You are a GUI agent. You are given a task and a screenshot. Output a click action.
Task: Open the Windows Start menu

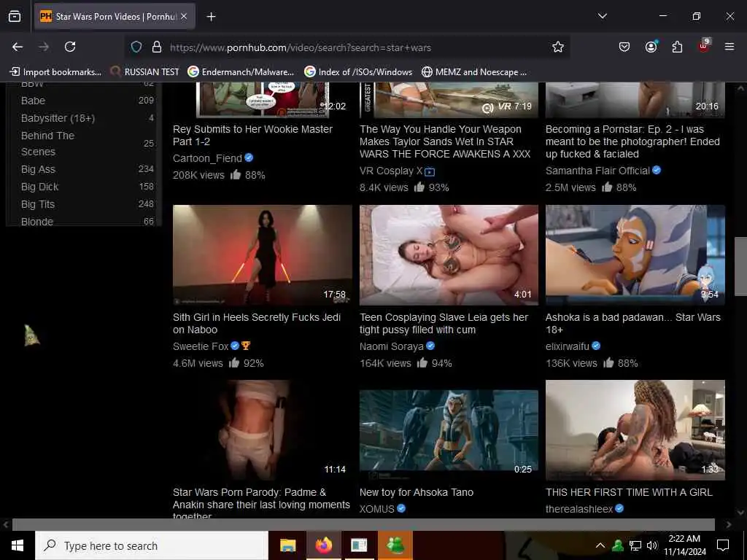coord(18,545)
